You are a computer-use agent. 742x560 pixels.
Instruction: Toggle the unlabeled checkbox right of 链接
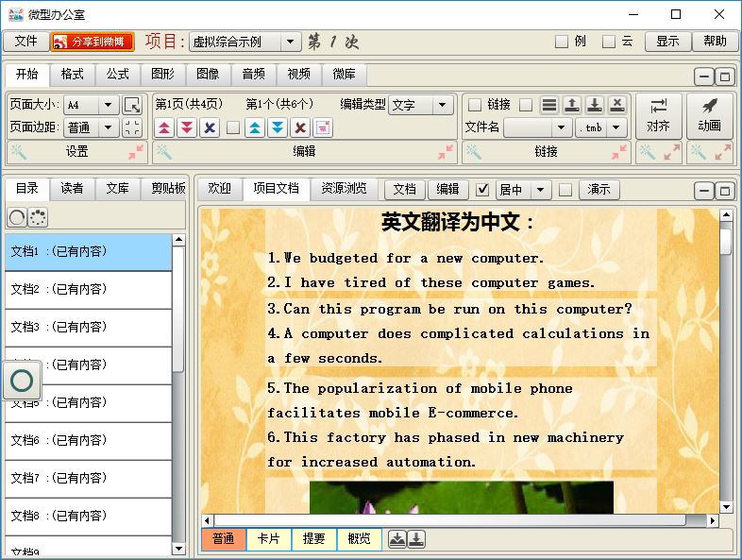coord(526,105)
